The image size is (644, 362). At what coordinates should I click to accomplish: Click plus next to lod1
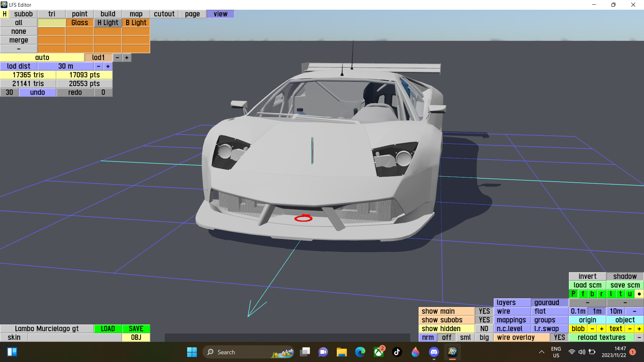pyautogui.click(x=127, y=58)
